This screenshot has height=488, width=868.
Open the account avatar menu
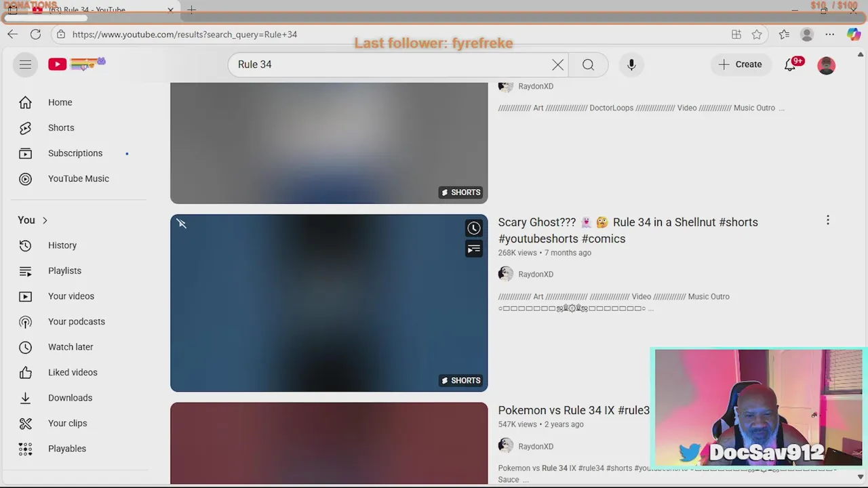826,65
